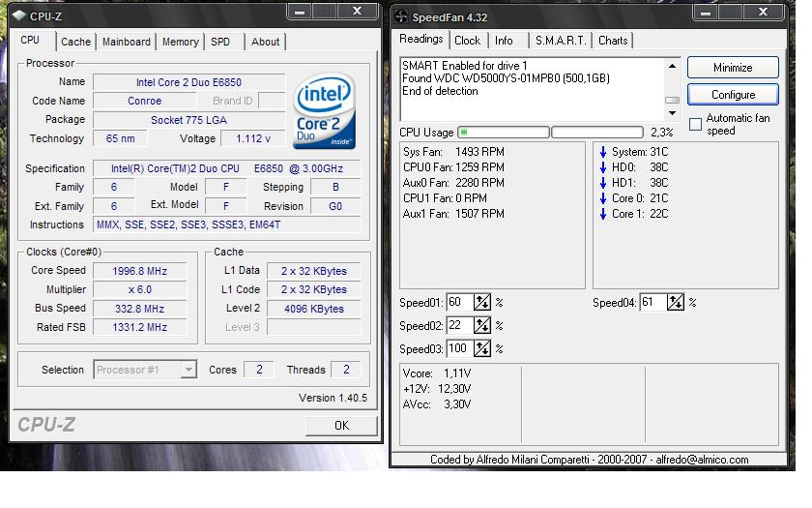Open the SPD tab in CPU-Z
This screenshot has height=508, width=812.
pyautogui.click(x=223, y=42)
